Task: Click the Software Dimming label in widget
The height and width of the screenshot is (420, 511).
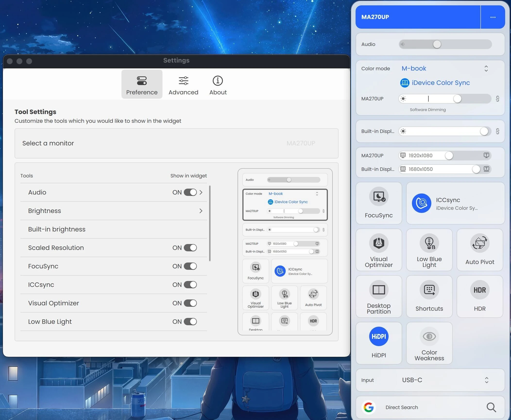Action: tap(428, 110)
